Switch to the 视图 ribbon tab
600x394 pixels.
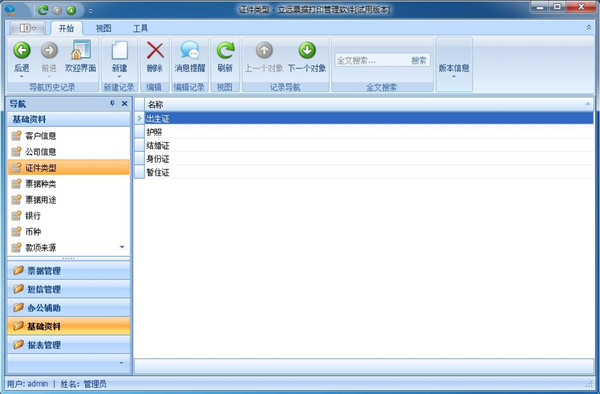[x=103, y=28]
